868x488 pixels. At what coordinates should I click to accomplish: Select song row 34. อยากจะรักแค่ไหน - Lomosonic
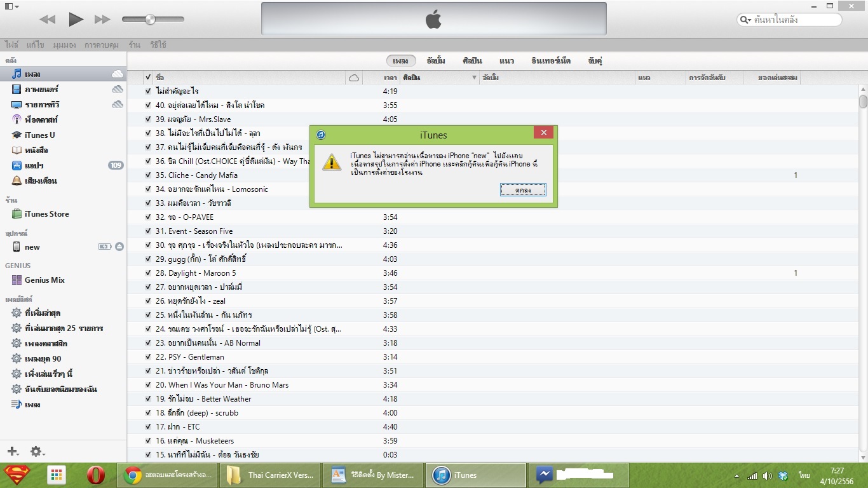click(x=492, y=189)
